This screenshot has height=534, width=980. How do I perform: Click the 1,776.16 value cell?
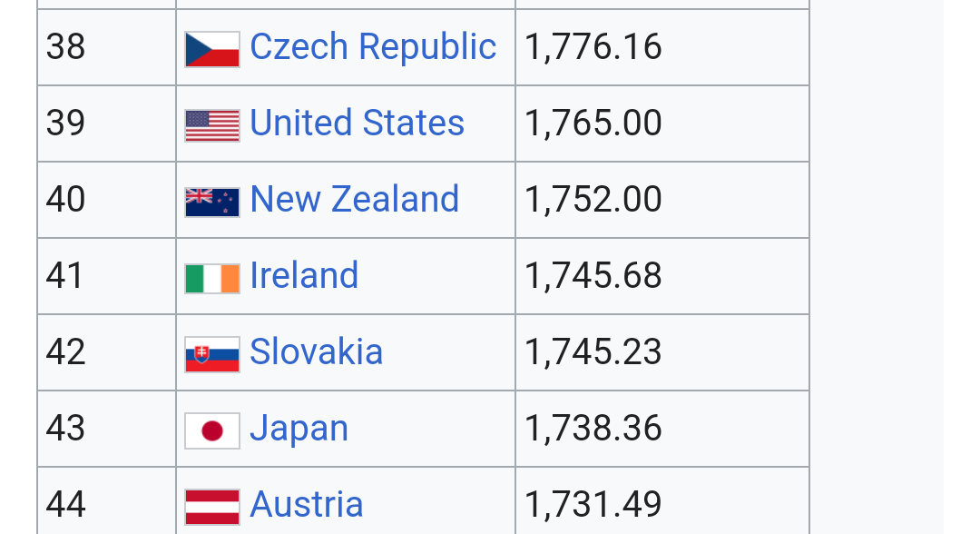click(593, 47)
